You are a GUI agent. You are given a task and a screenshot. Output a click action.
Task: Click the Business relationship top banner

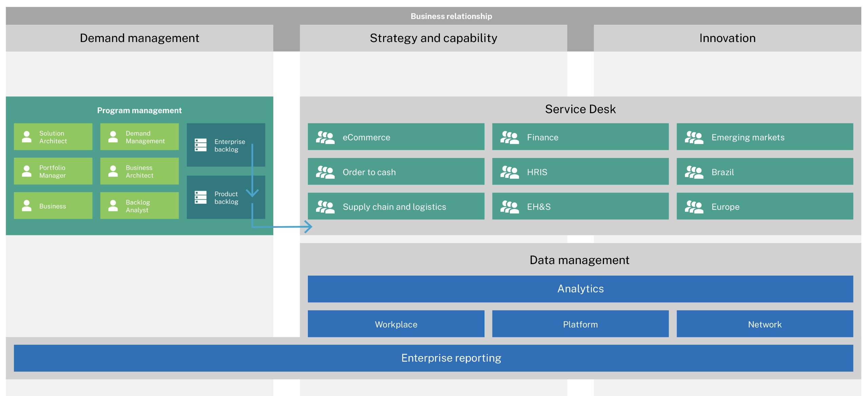point(451,16)
